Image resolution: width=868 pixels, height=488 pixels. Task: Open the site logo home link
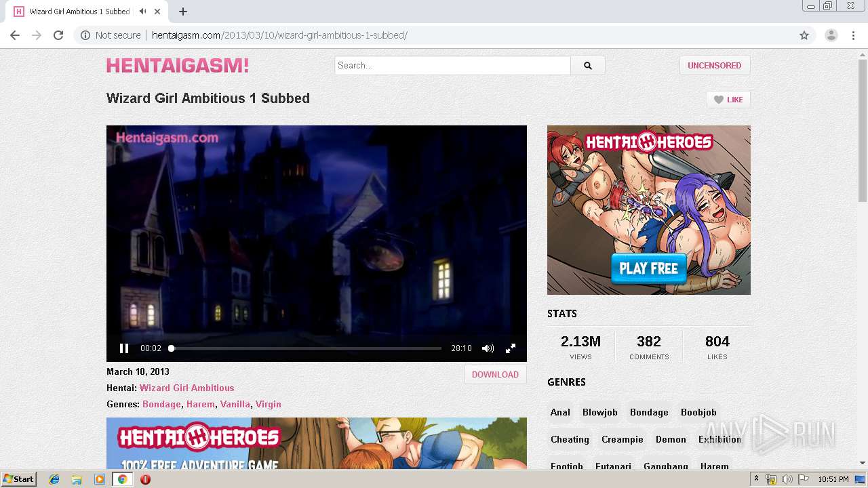[178, 66]
